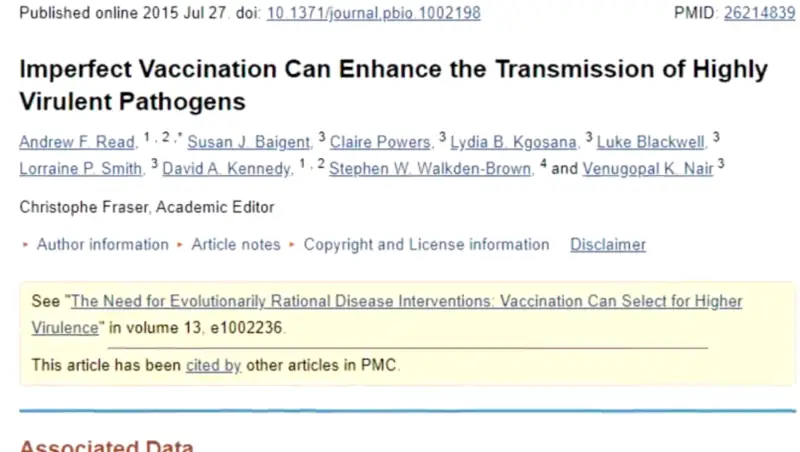Open Lorraine P. Smith author link
Viewport: 800px width, 452px height.
coord(81,168)
